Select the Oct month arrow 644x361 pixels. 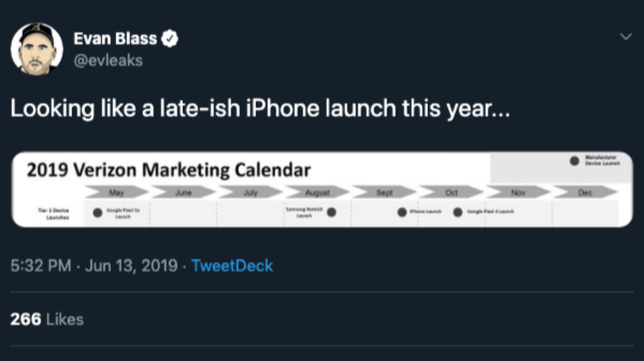click(x=451, y=192)
